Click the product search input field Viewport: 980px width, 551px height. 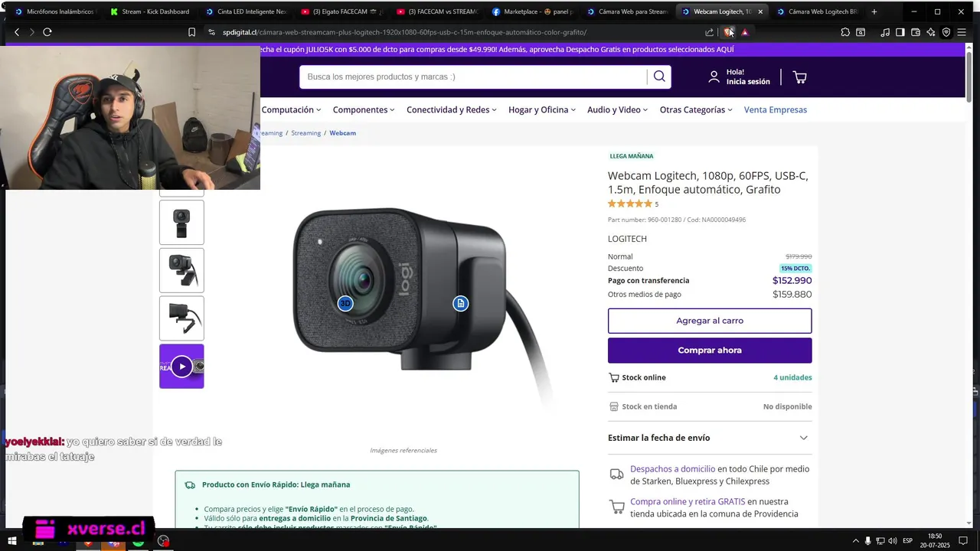[x=473, y=77]
